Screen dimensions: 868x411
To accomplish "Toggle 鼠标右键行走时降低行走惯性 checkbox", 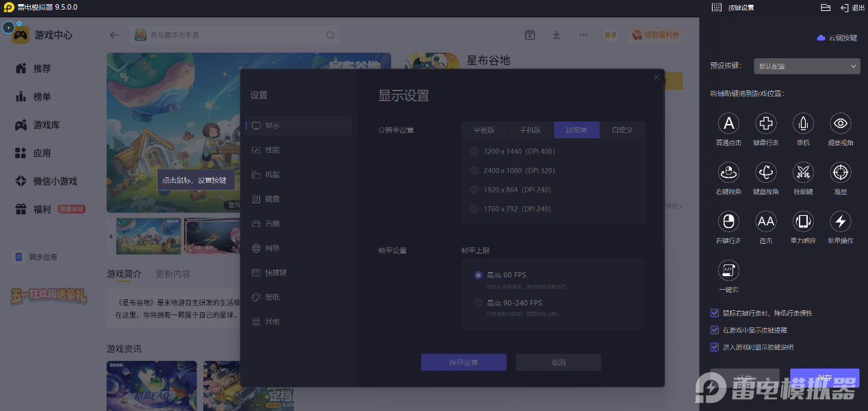I will [x=715, y=313].
